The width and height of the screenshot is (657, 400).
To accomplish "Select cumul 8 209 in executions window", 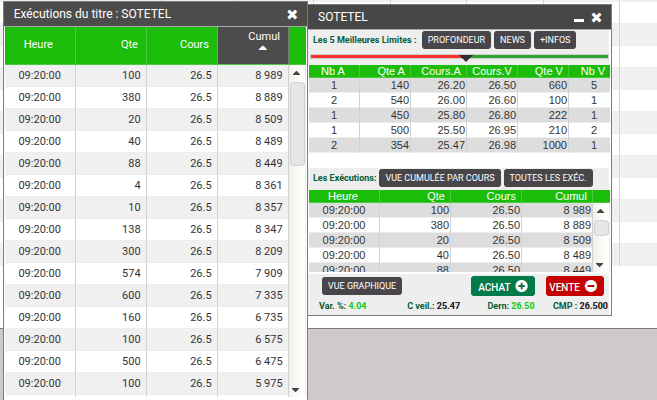I will [x=269, y=251].
